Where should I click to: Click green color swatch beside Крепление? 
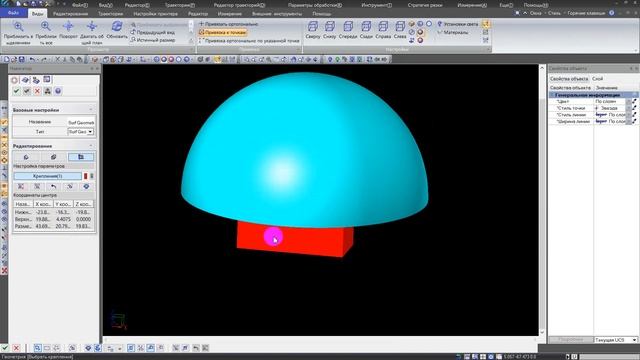(x=92, y=176)
